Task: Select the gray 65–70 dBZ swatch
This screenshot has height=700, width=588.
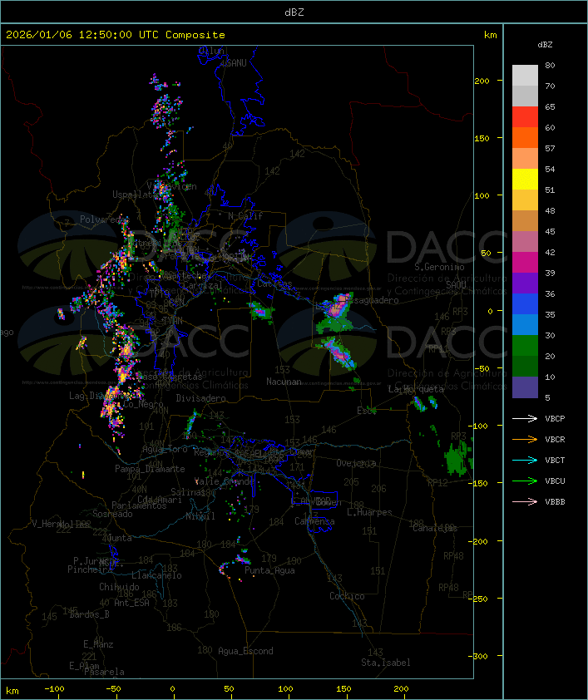Action: pyautogui.click(x=525, y=96)
